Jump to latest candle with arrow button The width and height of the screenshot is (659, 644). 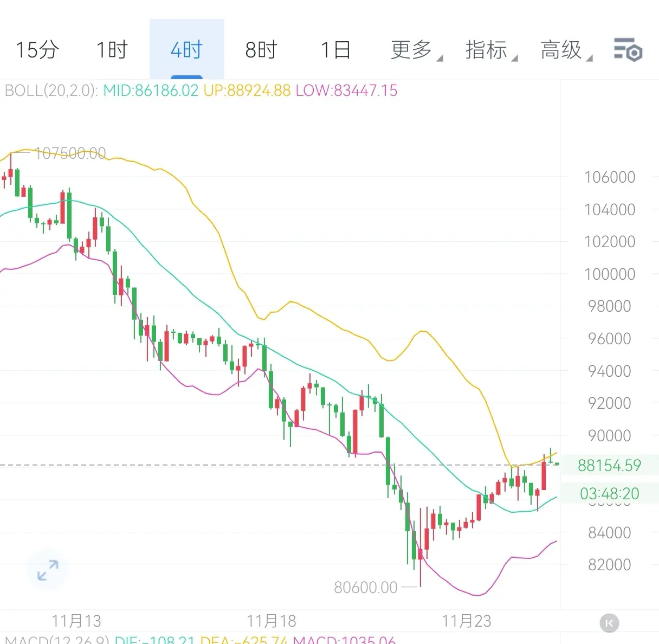pyautogui.click(x=609, y=623)
